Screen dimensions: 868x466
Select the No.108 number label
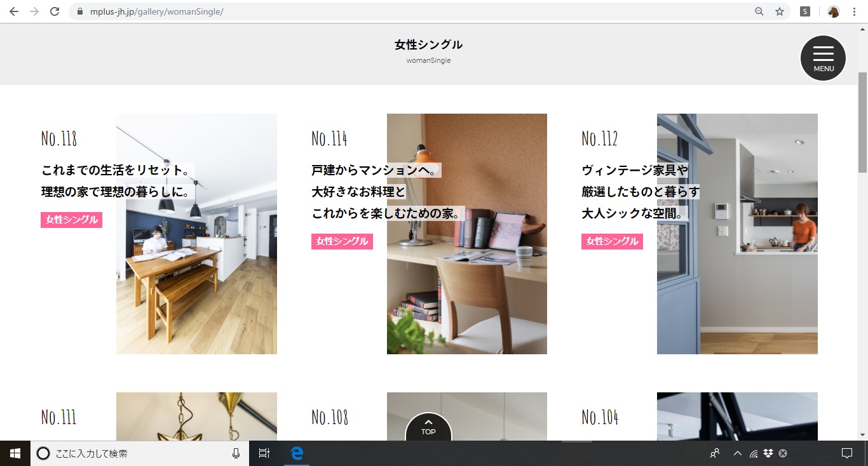coord(330,417)
